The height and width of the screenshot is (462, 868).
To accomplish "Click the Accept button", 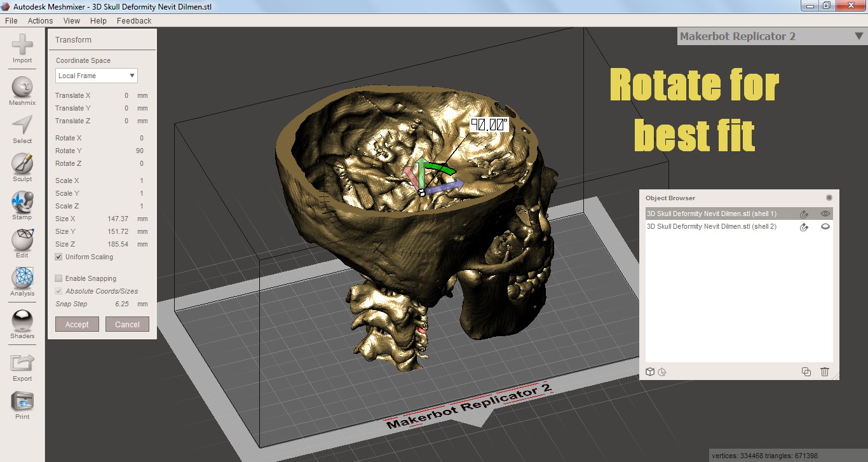I will pos(77,324).
